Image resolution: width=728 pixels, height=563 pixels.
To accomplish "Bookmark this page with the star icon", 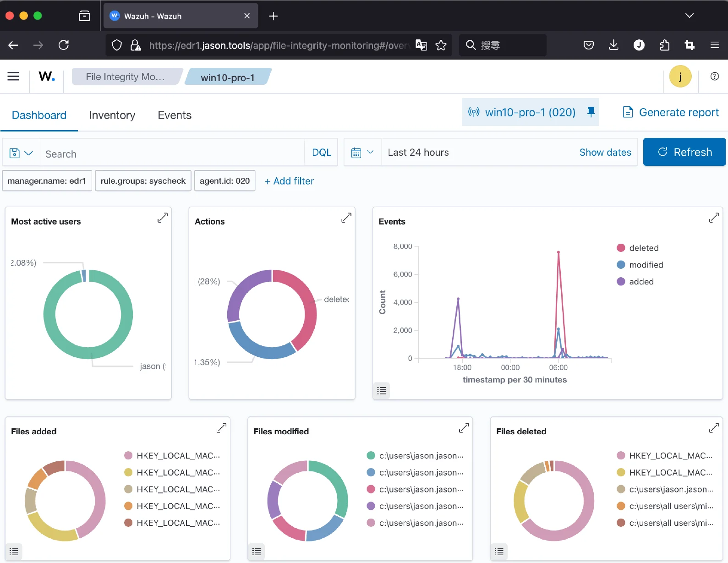I will click(x=441, y=45).
